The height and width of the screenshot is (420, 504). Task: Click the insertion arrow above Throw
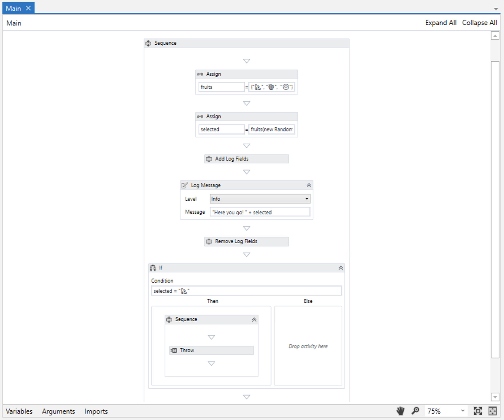pos(211,337)
